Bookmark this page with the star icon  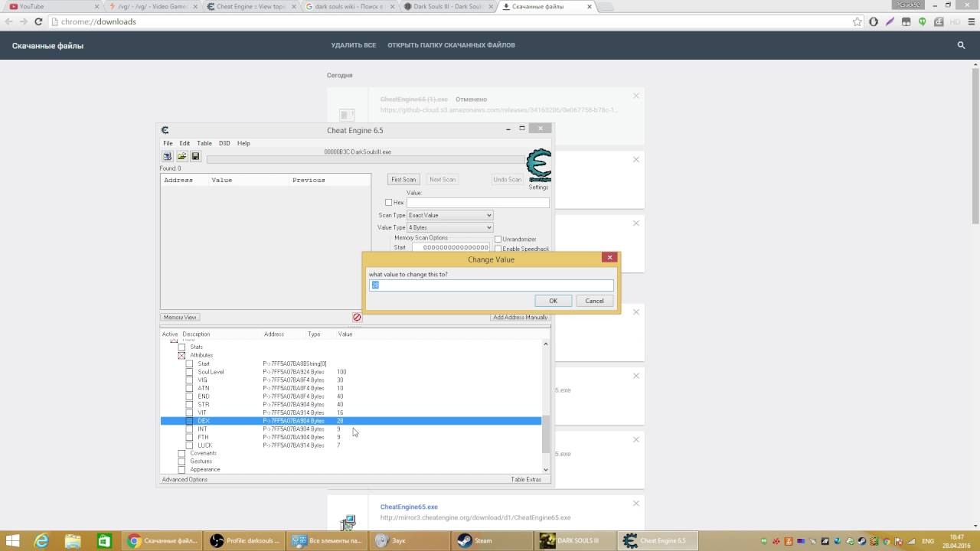click(x=857, y=21)
